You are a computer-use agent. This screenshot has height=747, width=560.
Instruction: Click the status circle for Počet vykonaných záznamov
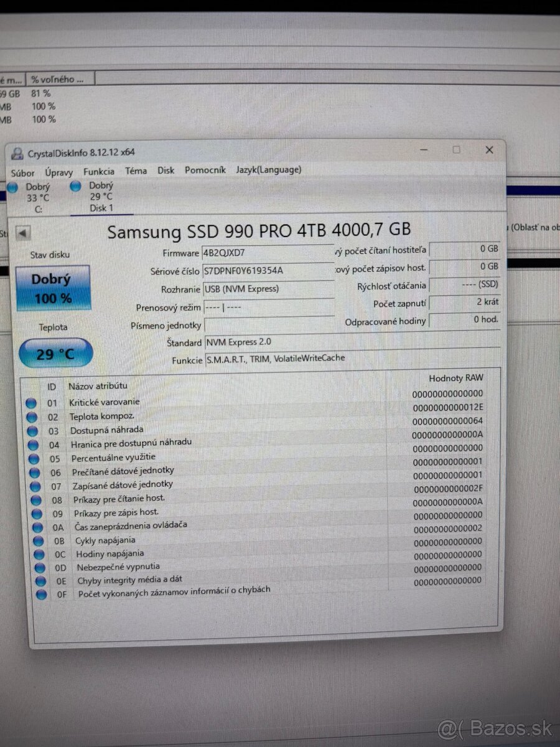42,594
